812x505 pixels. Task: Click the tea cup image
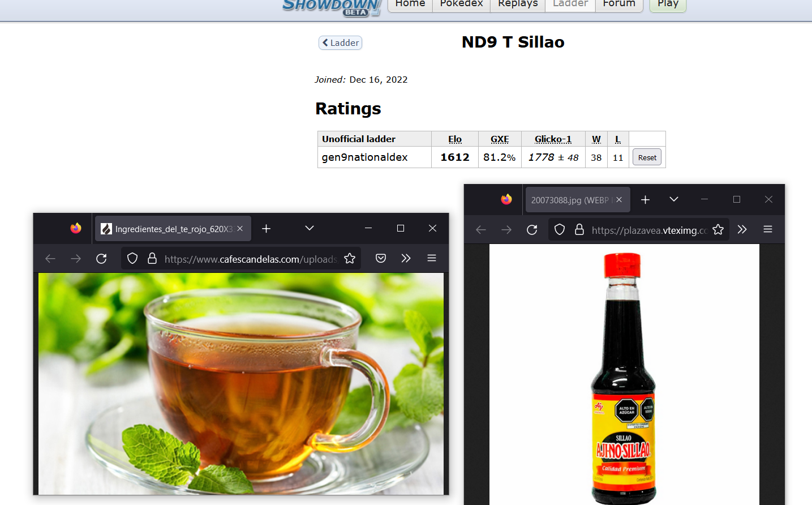241,384
